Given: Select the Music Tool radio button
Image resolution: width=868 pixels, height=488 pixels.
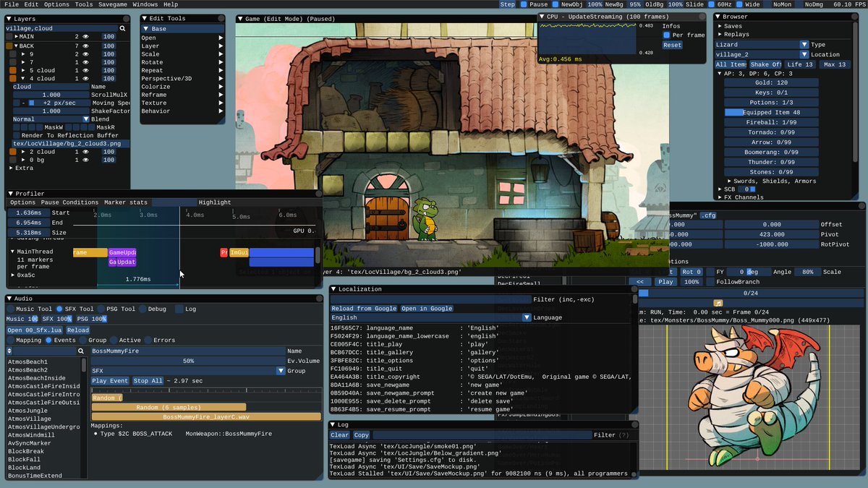Looking at the screenshot, I should click(11, 309).
